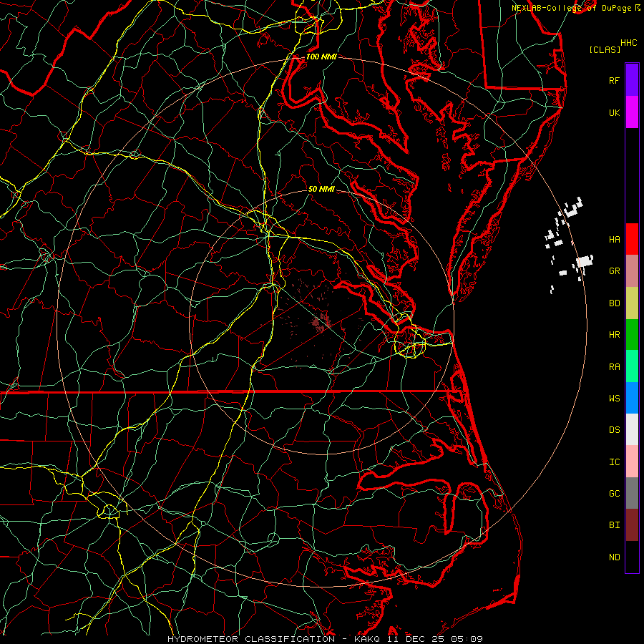Click the [CLAS] units label

pyautogui.click(x=605, y=49)
